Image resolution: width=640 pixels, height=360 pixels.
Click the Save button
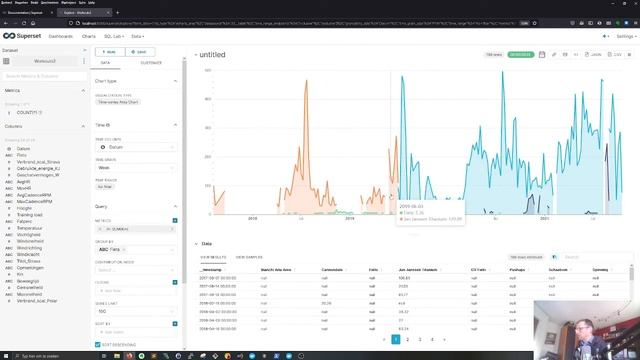[140, 52]
